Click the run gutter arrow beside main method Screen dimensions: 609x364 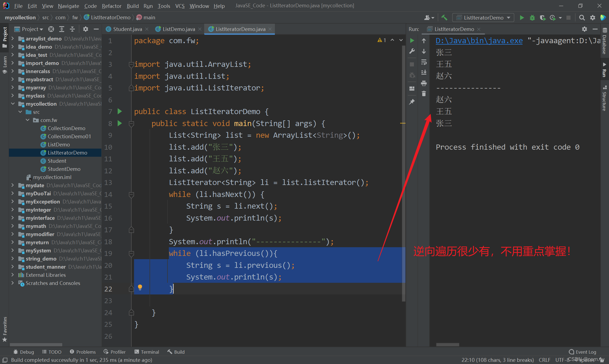coord(120,123)
